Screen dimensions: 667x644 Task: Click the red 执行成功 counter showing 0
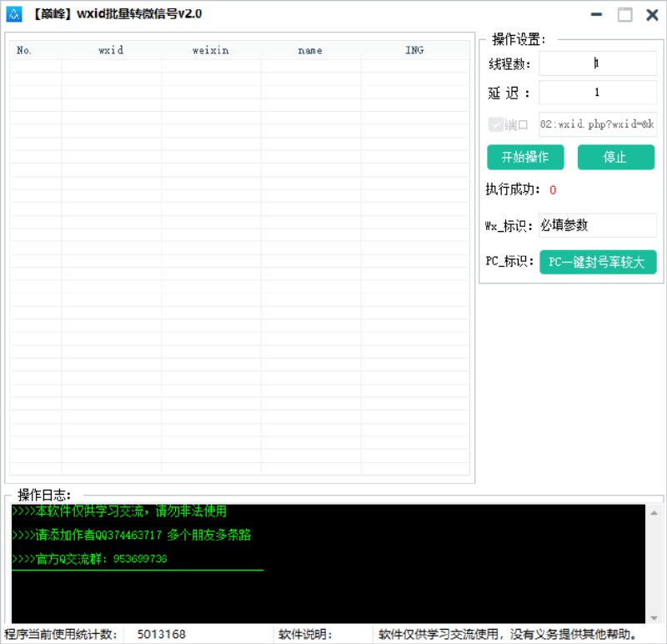(552, 189)
